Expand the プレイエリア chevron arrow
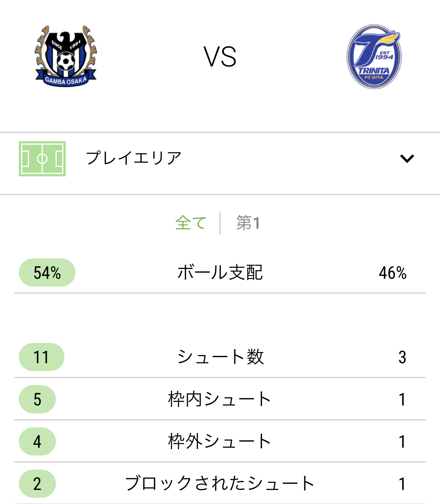 pyautogui.click(x=407, y=158)
